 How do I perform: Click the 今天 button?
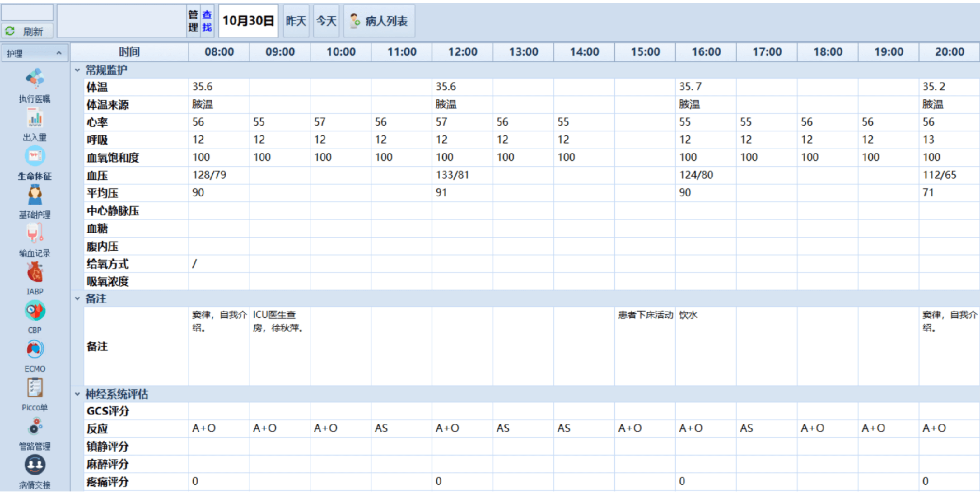point(326,21)
